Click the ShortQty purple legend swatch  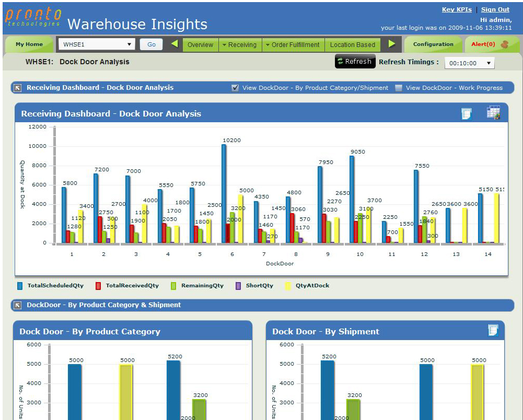pos(238,286)
